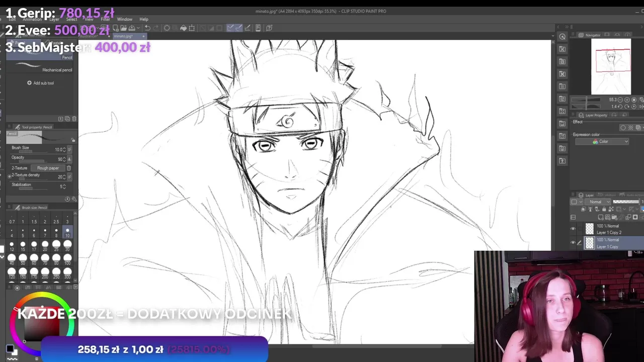This screenshot has height=362, width=644.
Task: Open the Filter menu
Action: tap(105, 19)
